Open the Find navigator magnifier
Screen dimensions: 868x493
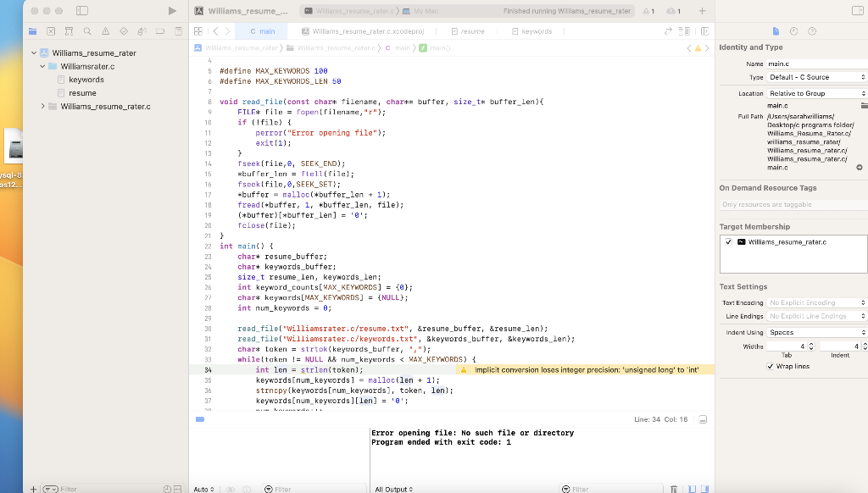point(87,31)
